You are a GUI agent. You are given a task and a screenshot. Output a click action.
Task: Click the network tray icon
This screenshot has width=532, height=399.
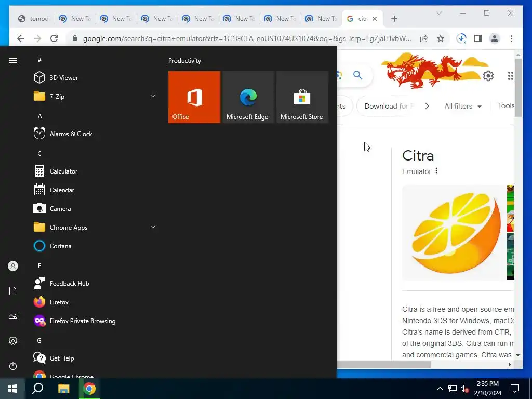pos(453,389)
